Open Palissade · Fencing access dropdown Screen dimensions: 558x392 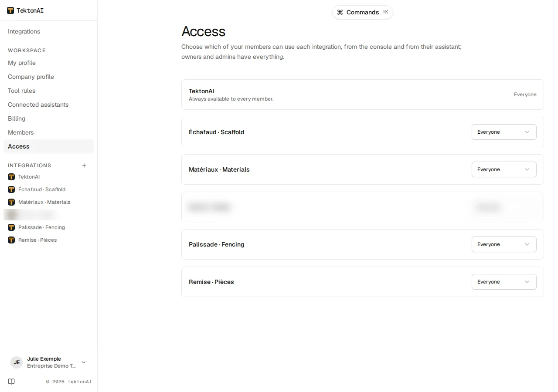(504, 244)
